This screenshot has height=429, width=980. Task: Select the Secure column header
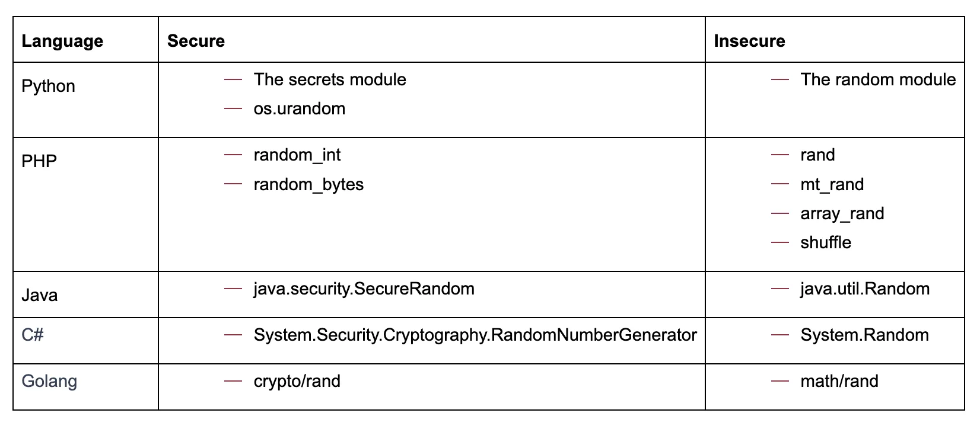point(196,41)
